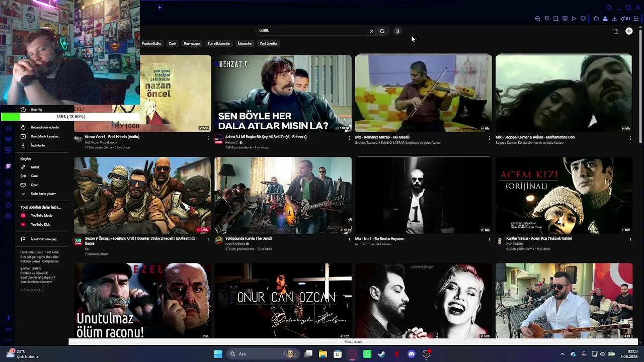This screenshot has height=362, width=644.
Task: Open the sidebar settings gear icon
Action: (8, 216)
